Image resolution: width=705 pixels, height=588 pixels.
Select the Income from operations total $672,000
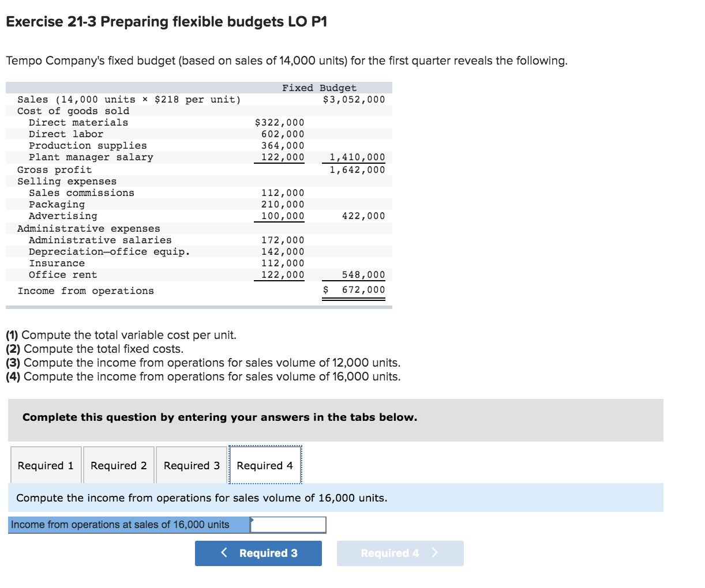363,291
